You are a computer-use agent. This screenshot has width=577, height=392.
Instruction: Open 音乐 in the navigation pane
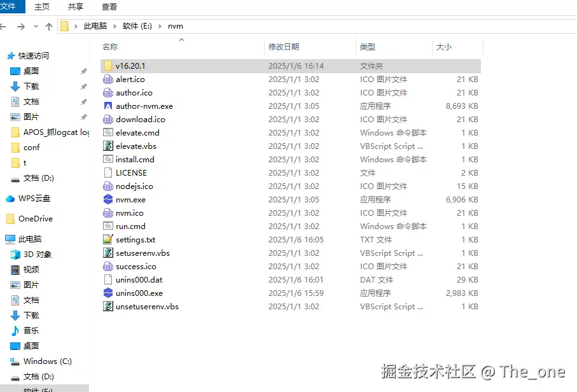31,330
